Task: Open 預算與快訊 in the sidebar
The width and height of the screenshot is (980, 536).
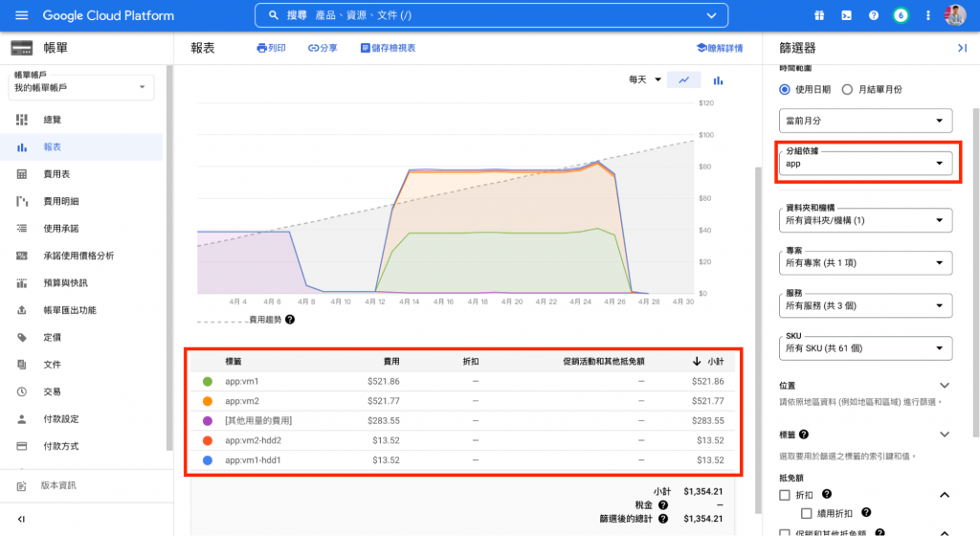Action: (x=81, y=283)
